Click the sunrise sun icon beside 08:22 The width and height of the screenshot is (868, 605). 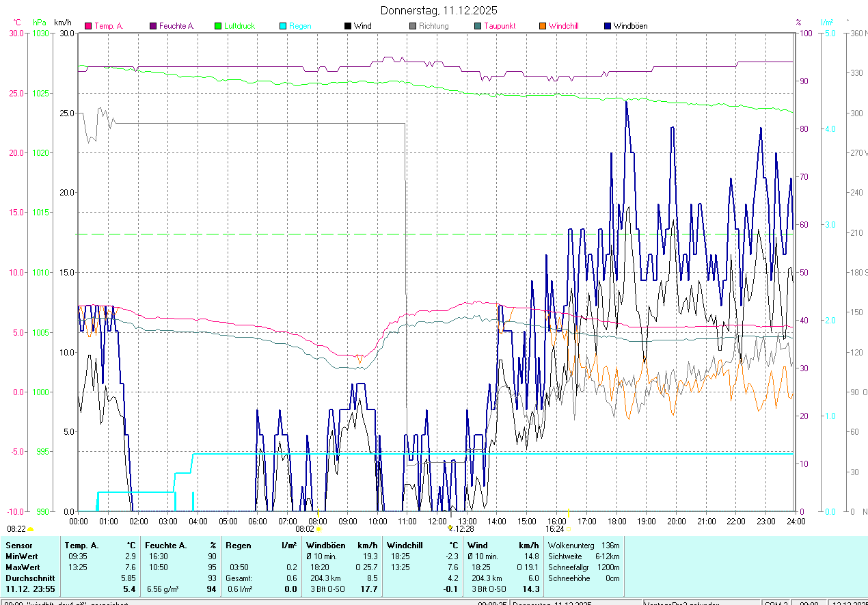(30, 529)
